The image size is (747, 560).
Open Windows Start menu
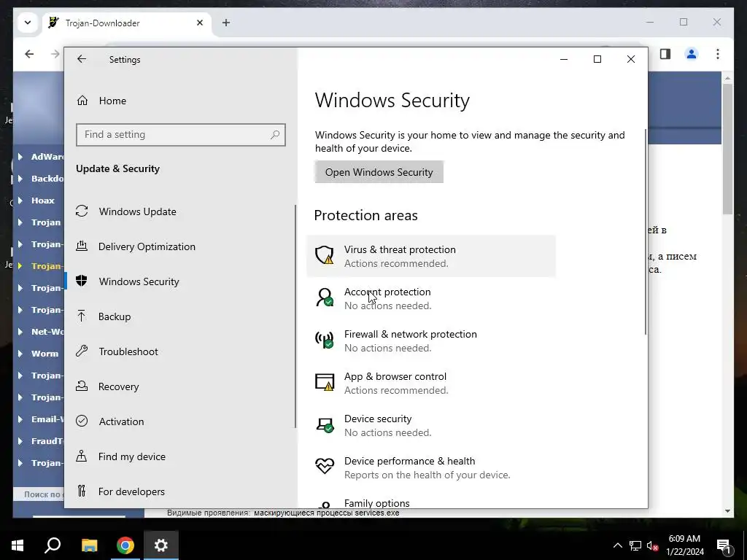point(18,545)
